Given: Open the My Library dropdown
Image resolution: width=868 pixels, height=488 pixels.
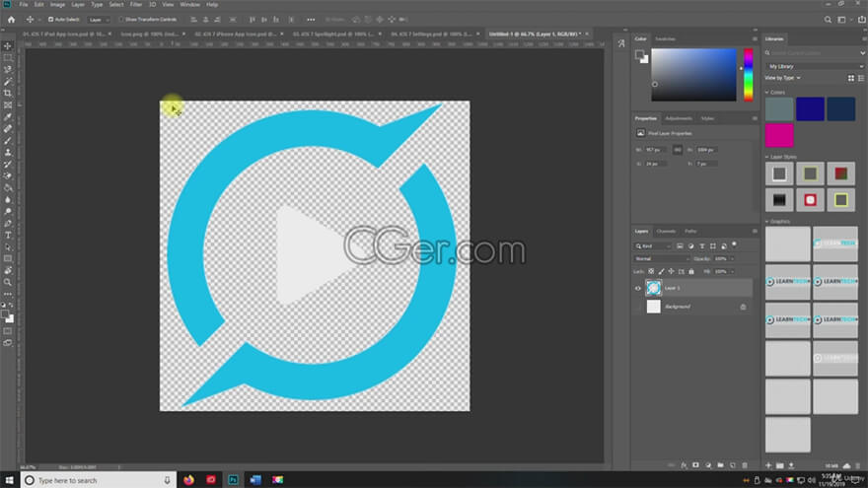Looking at the screenshot, I should pos(815,66).
